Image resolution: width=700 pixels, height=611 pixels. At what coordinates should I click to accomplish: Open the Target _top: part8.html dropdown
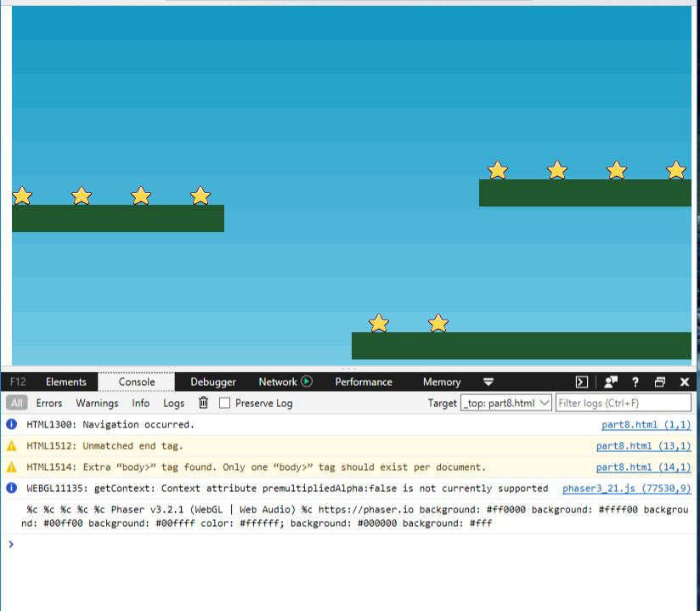click(505, 403)
